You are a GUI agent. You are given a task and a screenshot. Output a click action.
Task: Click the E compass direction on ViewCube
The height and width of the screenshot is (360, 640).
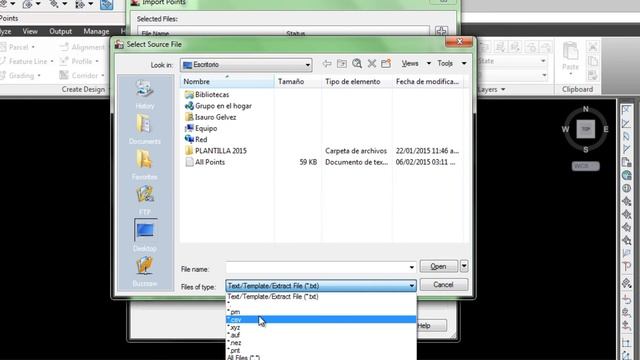[x=606, y=129]
